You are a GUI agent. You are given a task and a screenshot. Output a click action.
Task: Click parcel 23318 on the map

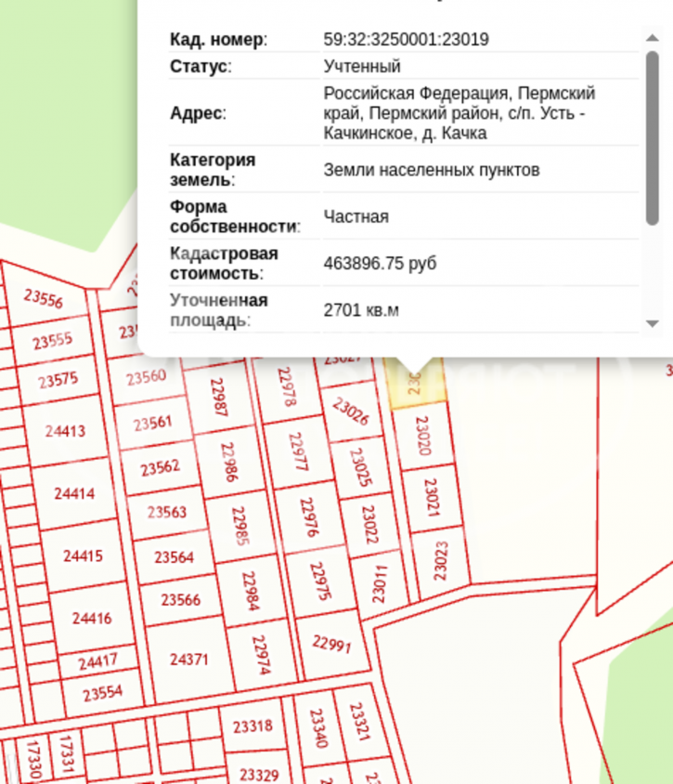click(252, 726)
